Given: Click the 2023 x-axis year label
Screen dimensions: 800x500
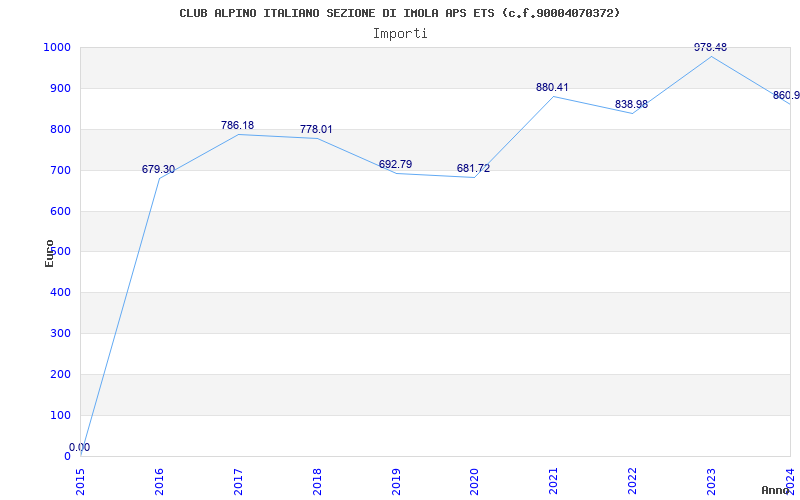Looking at the screenshot, I should pyautogui.click(x=711, y=482).
